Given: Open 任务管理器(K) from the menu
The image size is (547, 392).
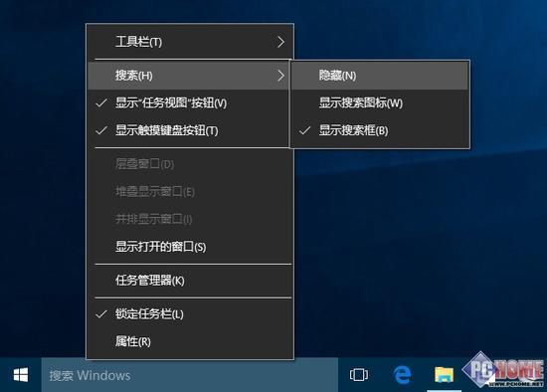Looking at the screenshot, I should (x=190, y=281).
